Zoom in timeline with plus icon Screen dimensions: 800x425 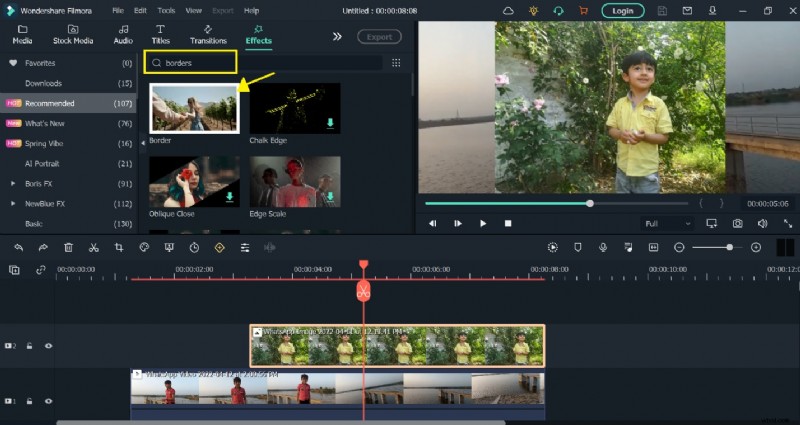[x=756, y=247]
